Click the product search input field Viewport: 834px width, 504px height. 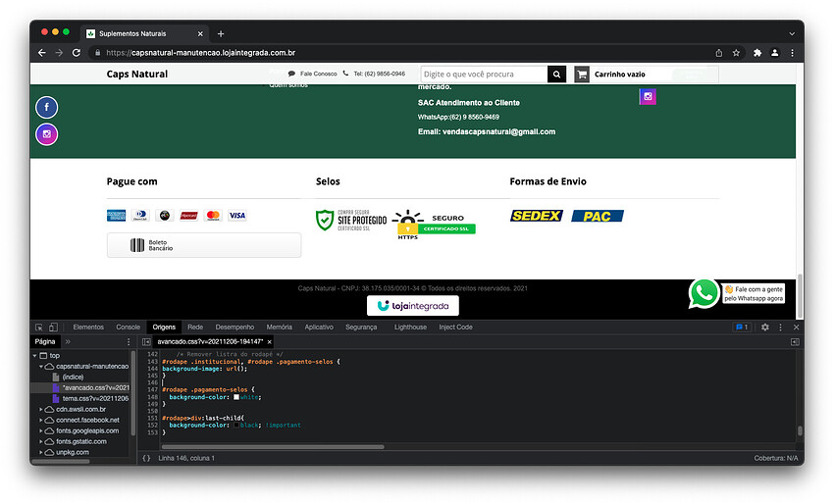click(484, 74)
